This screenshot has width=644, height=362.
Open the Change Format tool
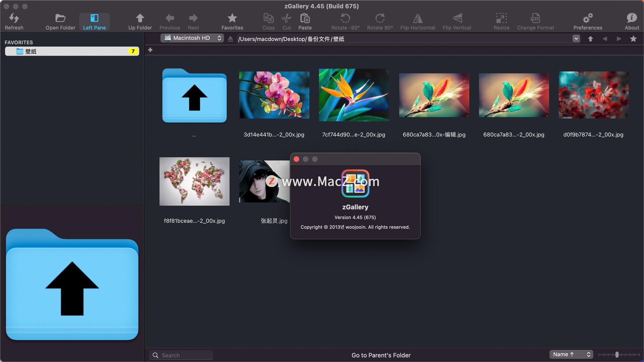[x=535, y=21]
